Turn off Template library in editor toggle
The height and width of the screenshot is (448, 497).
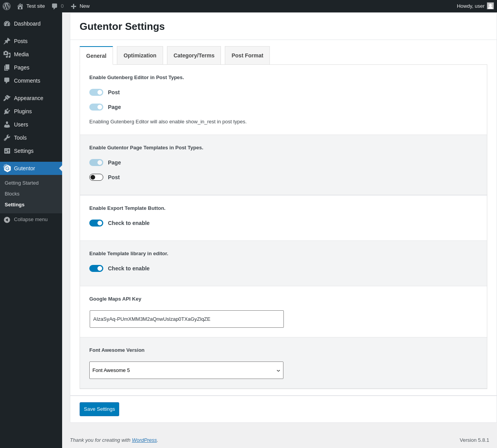pos(96,268)
